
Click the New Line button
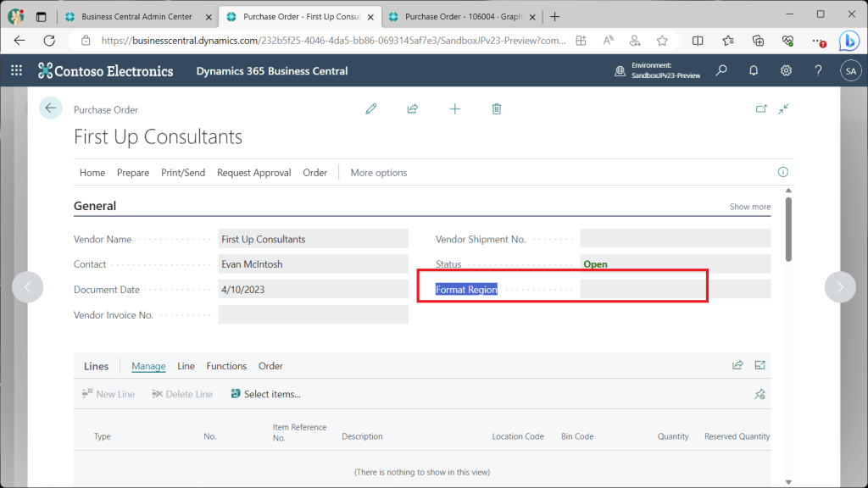pos(108,394)
